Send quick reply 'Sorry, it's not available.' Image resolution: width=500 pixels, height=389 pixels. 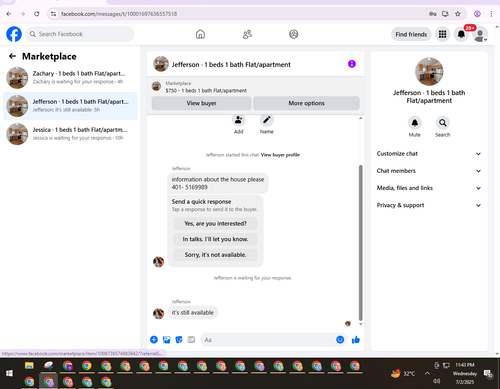pos(215,255)
